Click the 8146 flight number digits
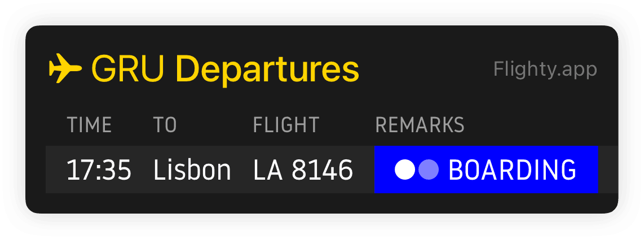The height and width of the screenshot is (239, 644). pyautogui.click(x=323, y=170)
